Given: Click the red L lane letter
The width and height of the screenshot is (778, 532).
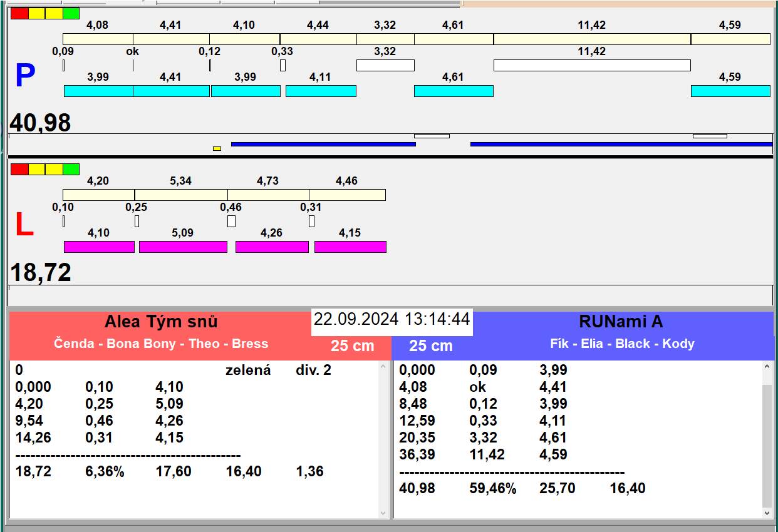Looking at the screenshot, I should pyautogui.click(x=24, y=225).
